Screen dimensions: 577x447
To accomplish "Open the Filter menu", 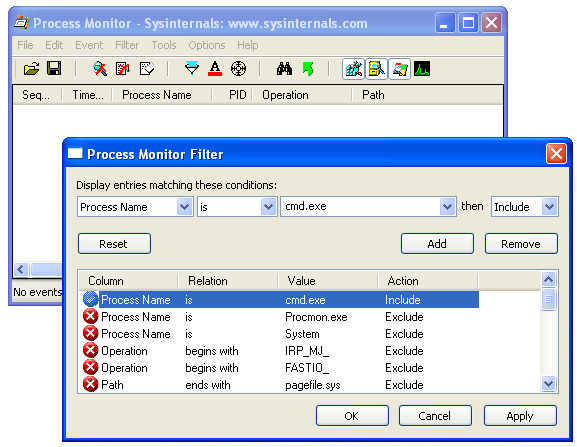I will point(127,45).
